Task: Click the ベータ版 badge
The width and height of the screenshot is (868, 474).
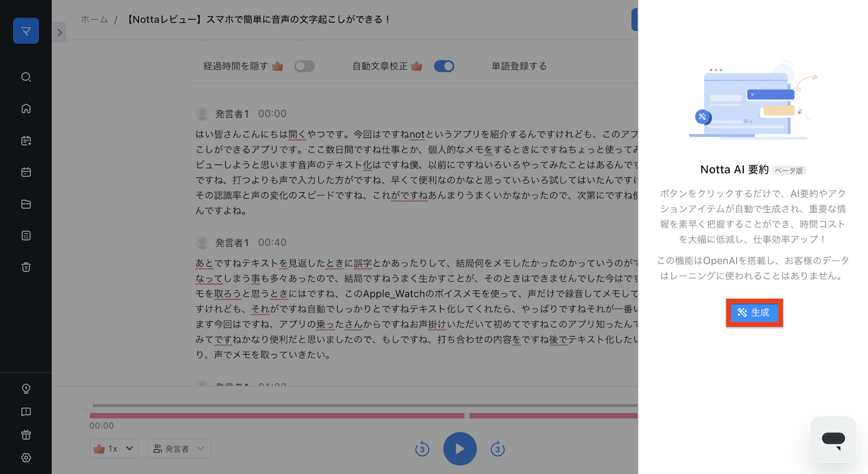Action: 789,170
